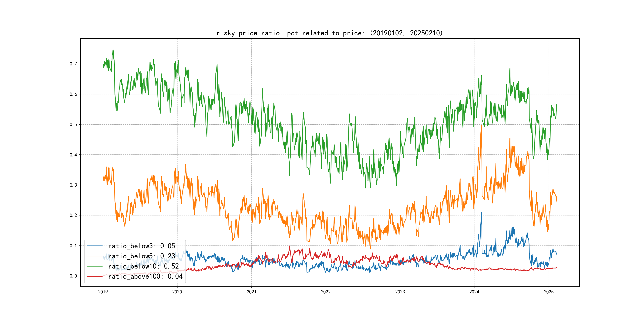Click the red ratio_above100 legend line
This screenshot has width=644, height=322.
tap(94, 276)
